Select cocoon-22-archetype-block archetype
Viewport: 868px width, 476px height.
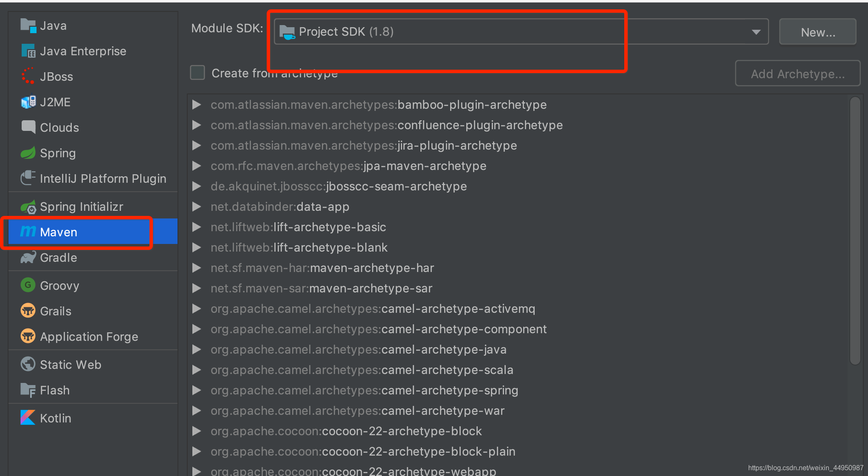(x=517, y=431)
